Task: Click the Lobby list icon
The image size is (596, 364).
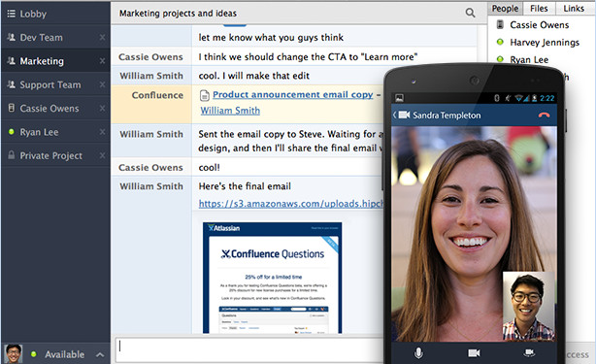Action: coord(12,14)
